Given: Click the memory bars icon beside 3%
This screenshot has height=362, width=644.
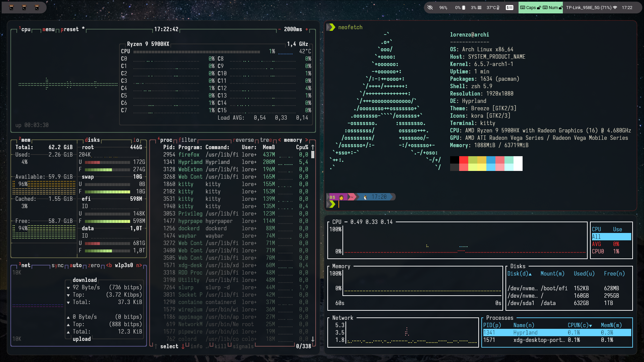Looking at the screenshot, I should coord(479,7).
